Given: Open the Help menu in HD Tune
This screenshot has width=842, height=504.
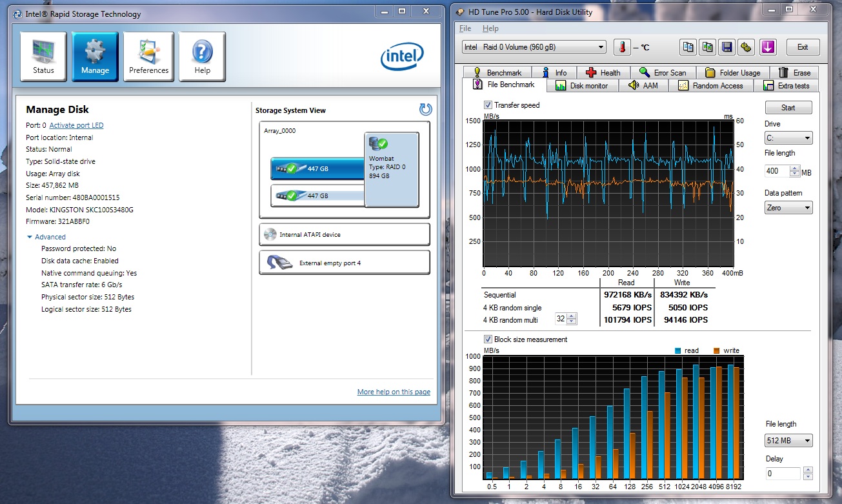Looking at the screenshot, I should point(490,28).
